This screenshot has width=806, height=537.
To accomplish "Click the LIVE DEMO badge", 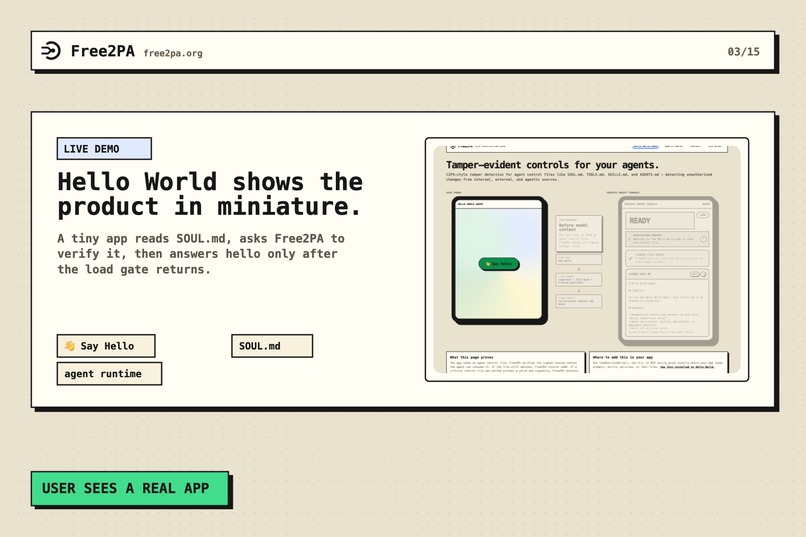I will pos(104,149).
